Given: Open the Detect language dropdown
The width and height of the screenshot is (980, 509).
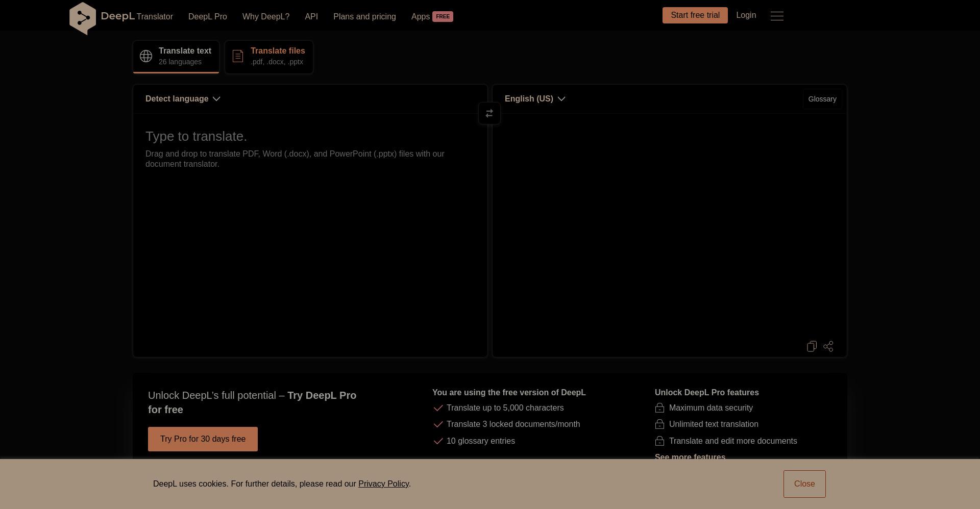Looking at the screenshot, I should [183, 99].
